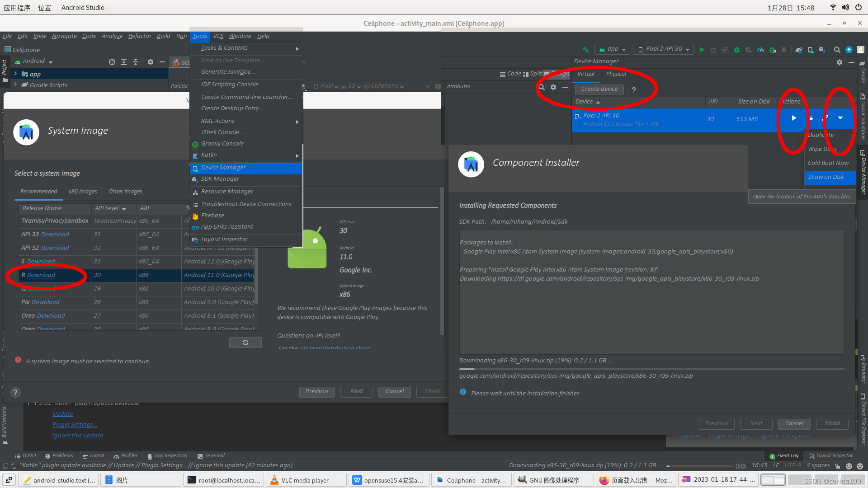This screenshot has width=868, height=488.
Task: Open the Android project view dropdown
Action: [34, 61]
